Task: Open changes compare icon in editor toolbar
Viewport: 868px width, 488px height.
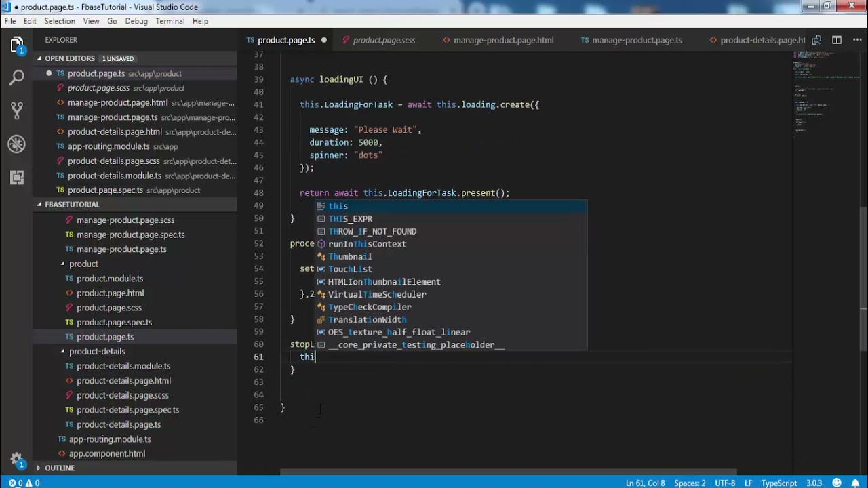Action: tap(816, 40)
